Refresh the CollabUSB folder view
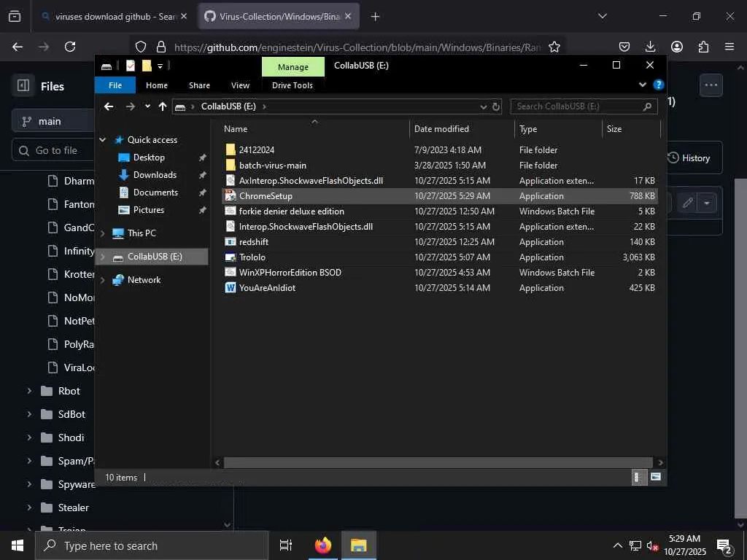 click(496, 106)
